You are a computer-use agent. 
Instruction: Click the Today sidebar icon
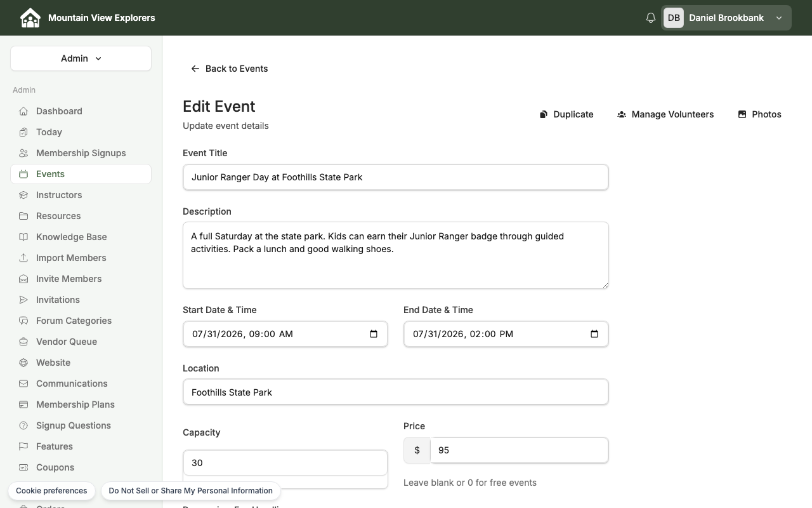(23, 132)
